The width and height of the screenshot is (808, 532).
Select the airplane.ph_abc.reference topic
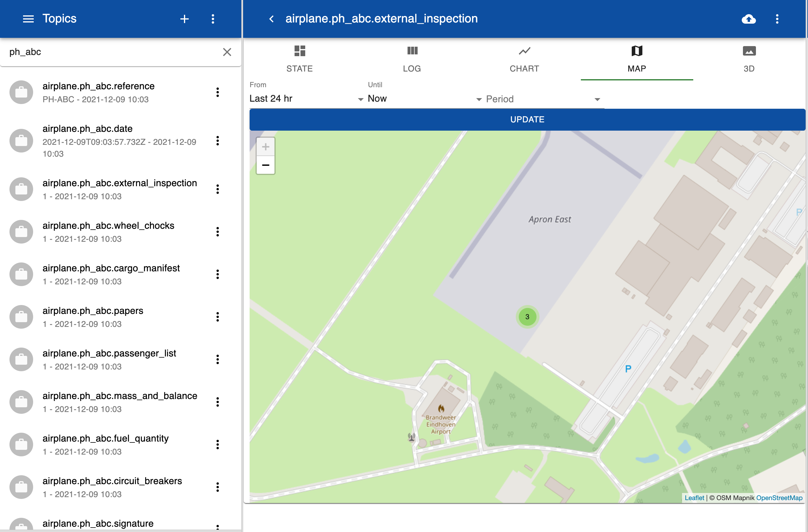tap(121, 92)
